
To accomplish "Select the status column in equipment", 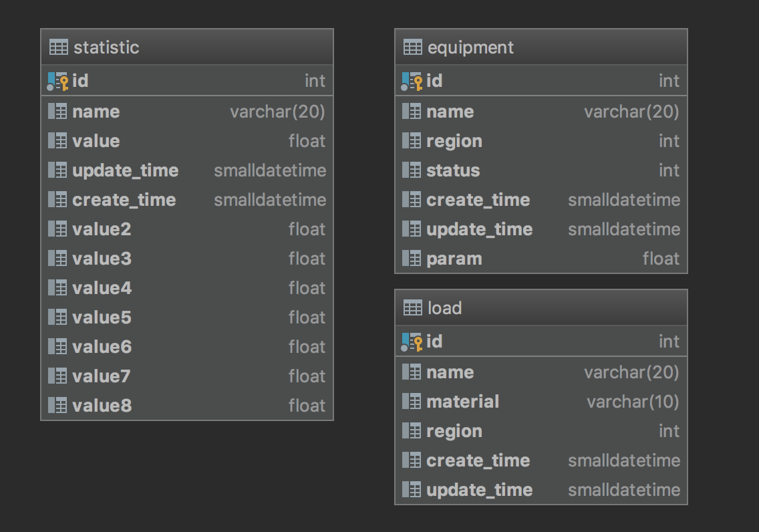I will click(x=453, y=170).
